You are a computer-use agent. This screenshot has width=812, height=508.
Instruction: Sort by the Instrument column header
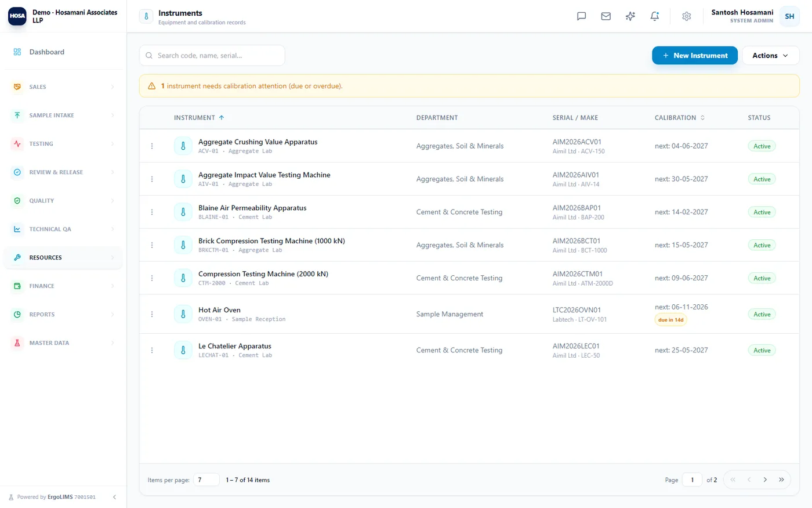[x=199, y=118]
